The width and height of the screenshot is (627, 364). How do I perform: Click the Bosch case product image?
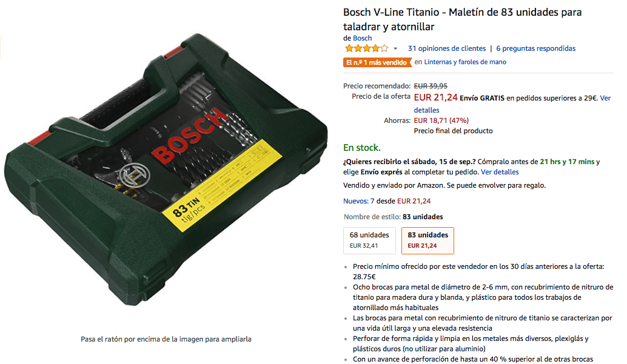166,170
